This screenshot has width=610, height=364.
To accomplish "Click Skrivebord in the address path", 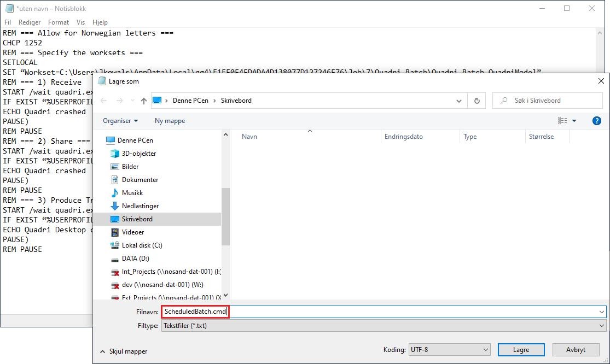I will (x=236, y=100).
